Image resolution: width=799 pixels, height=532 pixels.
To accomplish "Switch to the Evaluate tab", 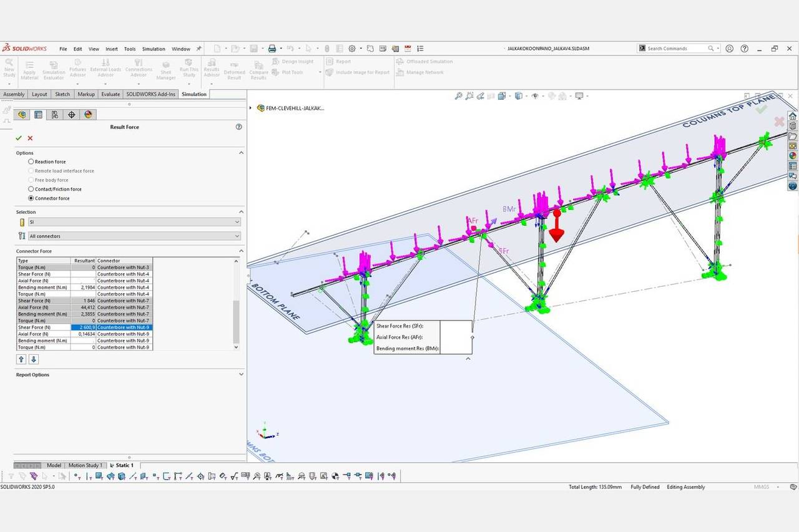I will coord(110,94).
